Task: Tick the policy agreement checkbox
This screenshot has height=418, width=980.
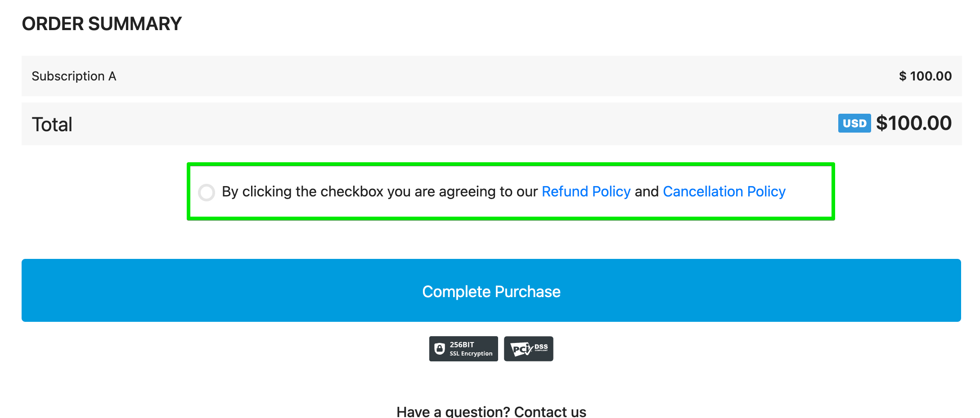Action: click(207, 192)
